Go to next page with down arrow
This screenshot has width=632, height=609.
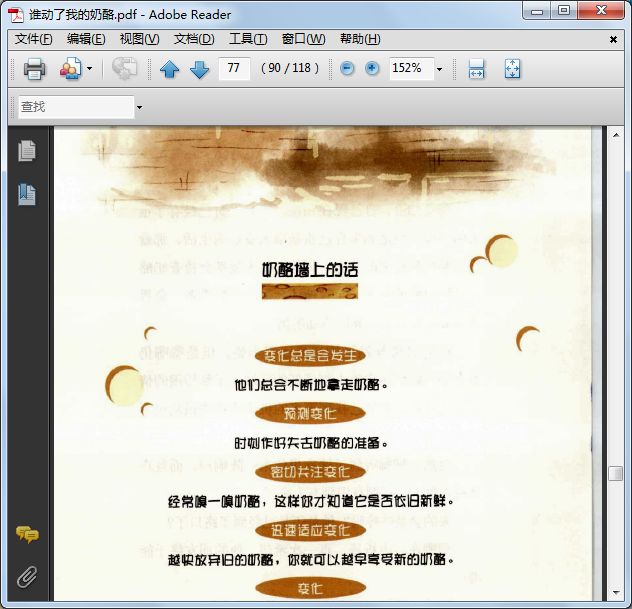(200, 69)
